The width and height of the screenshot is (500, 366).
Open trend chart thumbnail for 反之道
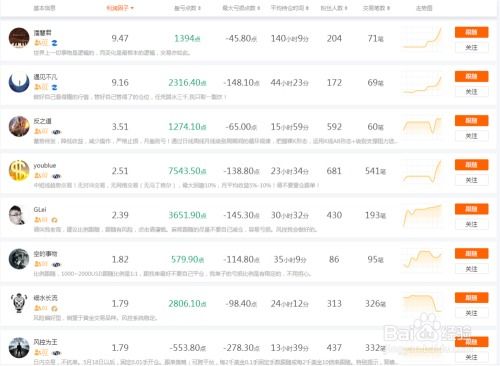point(422,126)
